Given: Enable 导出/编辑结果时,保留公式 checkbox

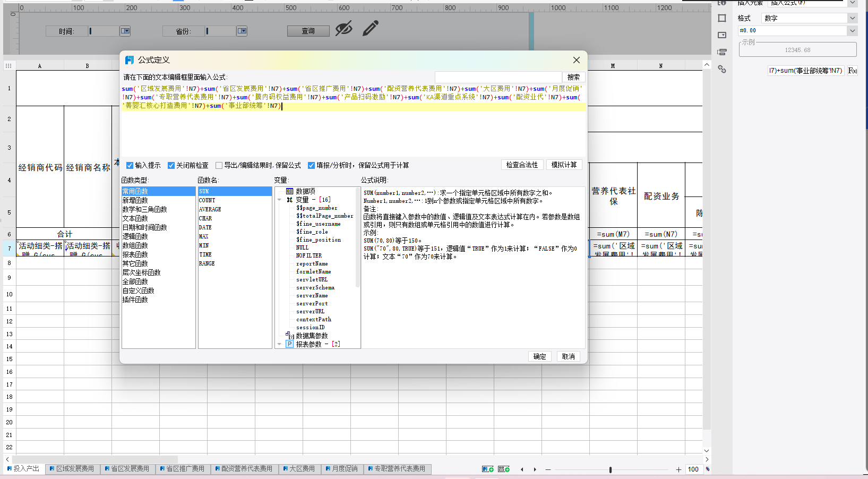Looking at the screenshot, I should [219, 165].
